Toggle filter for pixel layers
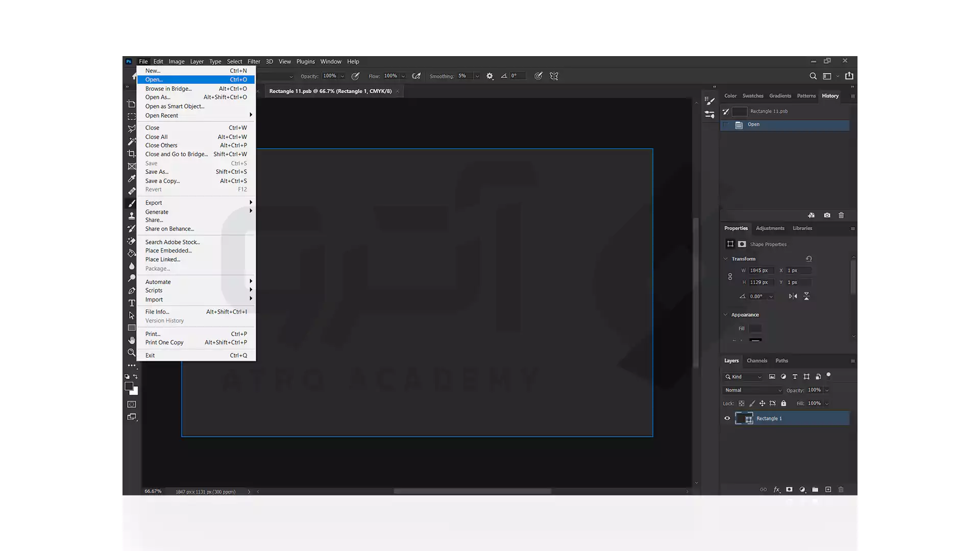980x551 pixels. (x=772, y=377)
